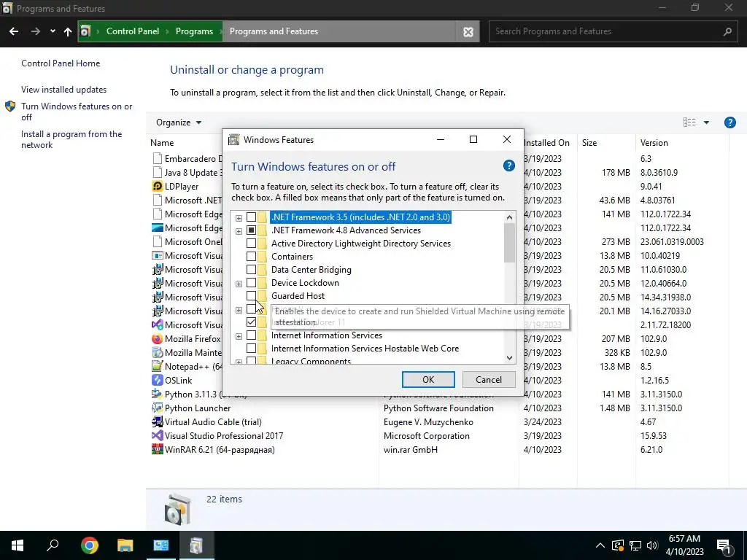
Task: Select the Python Launcher row
Action: [x=438, y=408]
